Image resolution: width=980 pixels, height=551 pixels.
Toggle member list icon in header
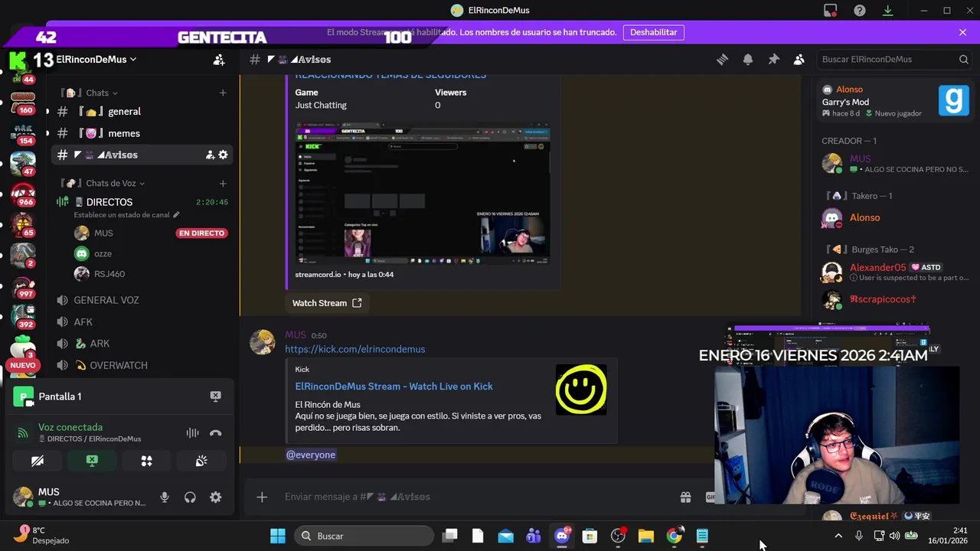click(x=799, y=59)
